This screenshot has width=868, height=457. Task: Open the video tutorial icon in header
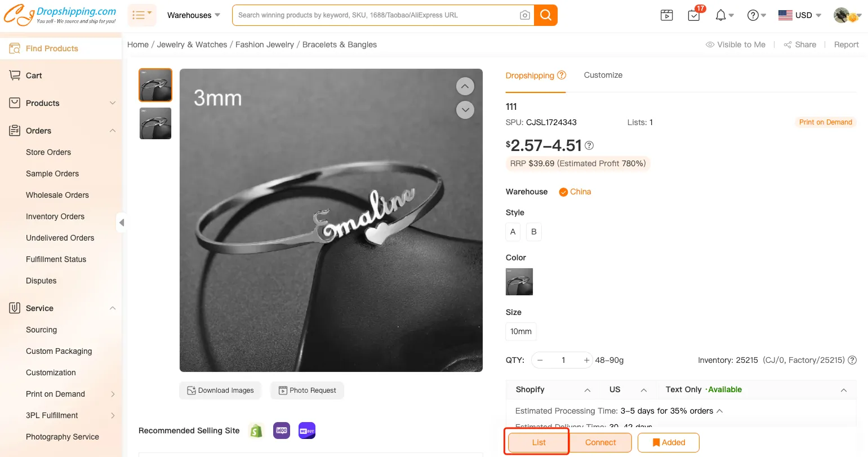[x=667, y=15]
